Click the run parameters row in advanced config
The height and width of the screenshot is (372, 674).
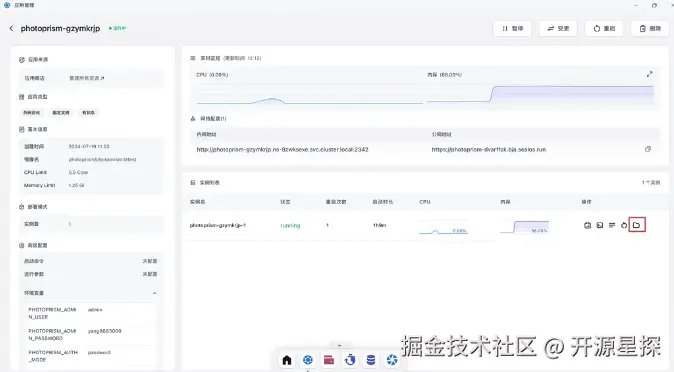point(90,274)
